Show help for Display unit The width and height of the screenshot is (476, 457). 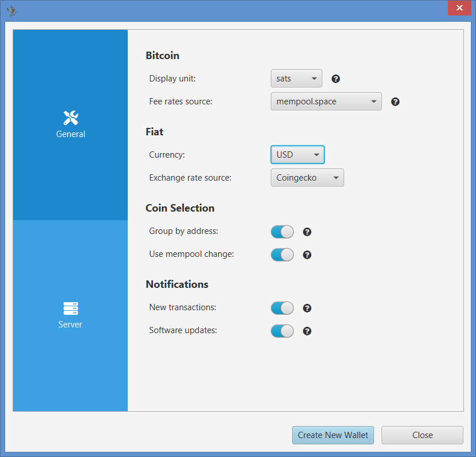[x=336, y=79]
